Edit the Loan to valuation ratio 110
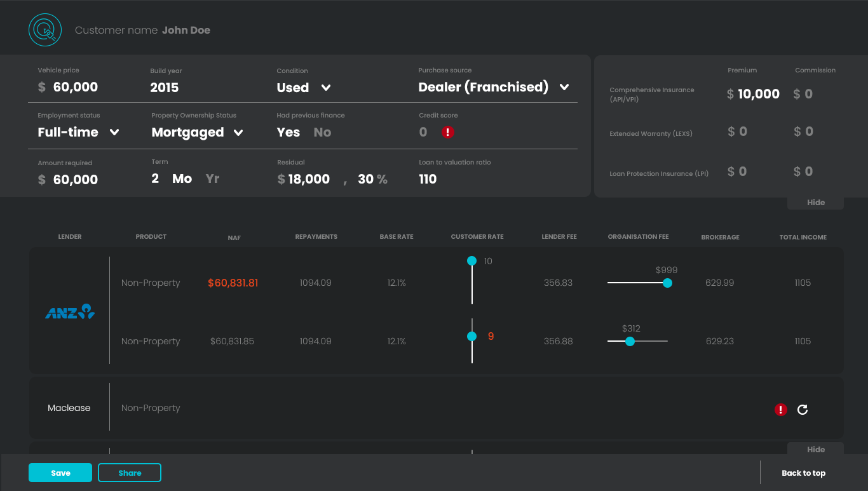Viewport: 868px width, 491px height. click(428, 179)
